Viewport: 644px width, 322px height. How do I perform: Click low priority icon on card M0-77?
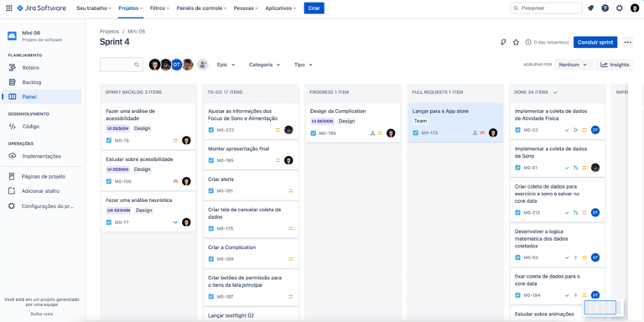point(175,222)
